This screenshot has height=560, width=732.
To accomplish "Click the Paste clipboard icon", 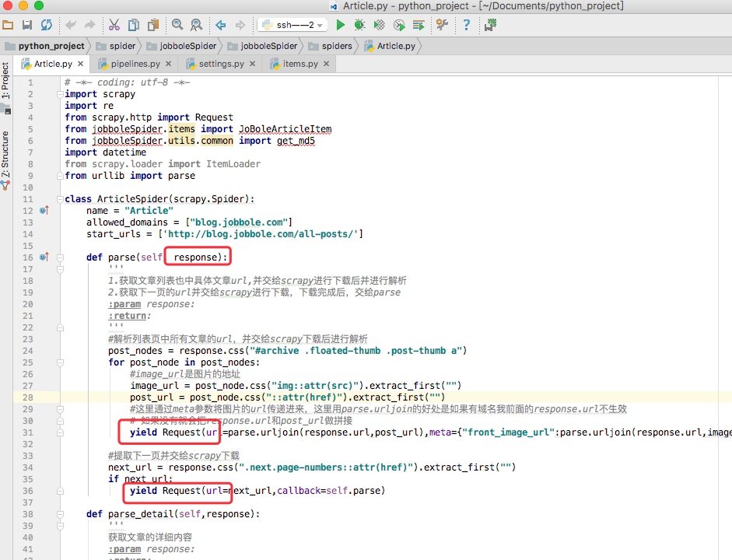I will click(152, 25).
